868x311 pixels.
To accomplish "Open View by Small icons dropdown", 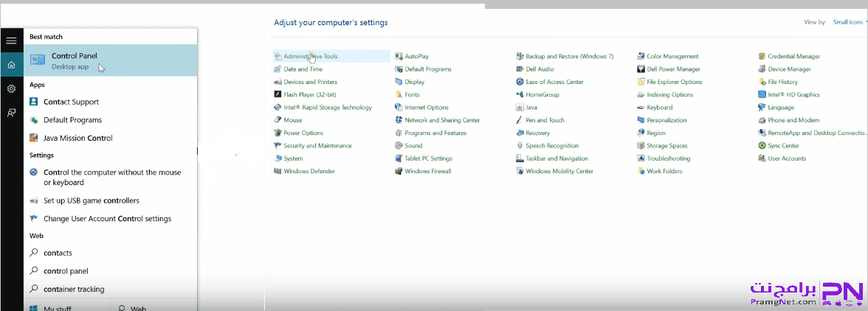I will (x=849, y=22).
